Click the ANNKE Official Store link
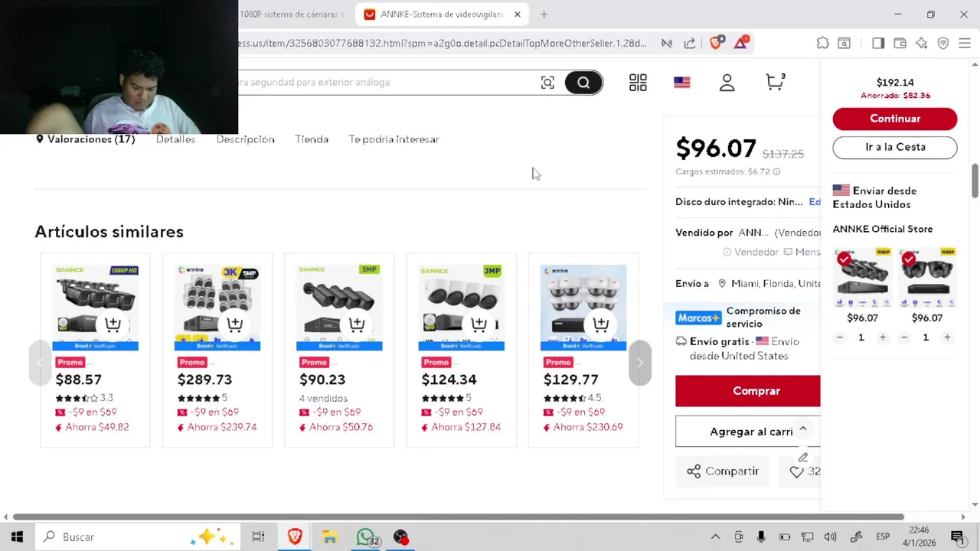The image size is (980, 551). point(882,229)
